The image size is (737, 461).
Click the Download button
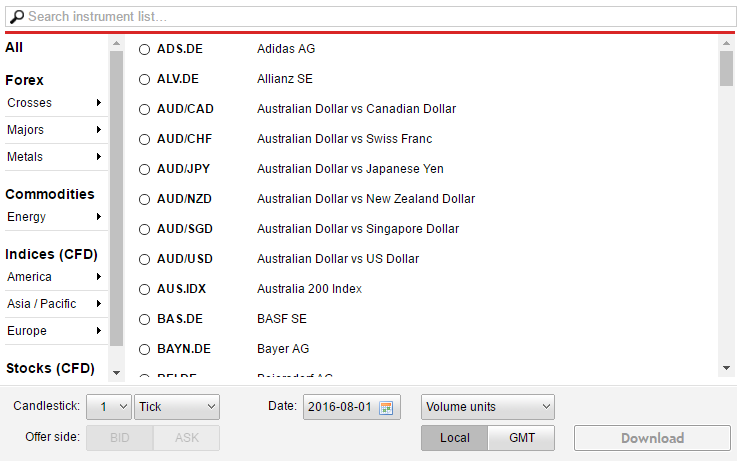click(x=652, y=438)
